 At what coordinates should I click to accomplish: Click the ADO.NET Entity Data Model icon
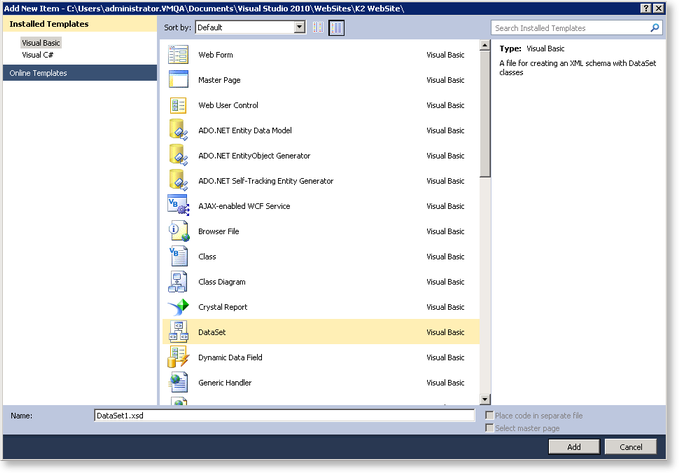point(178,130)
